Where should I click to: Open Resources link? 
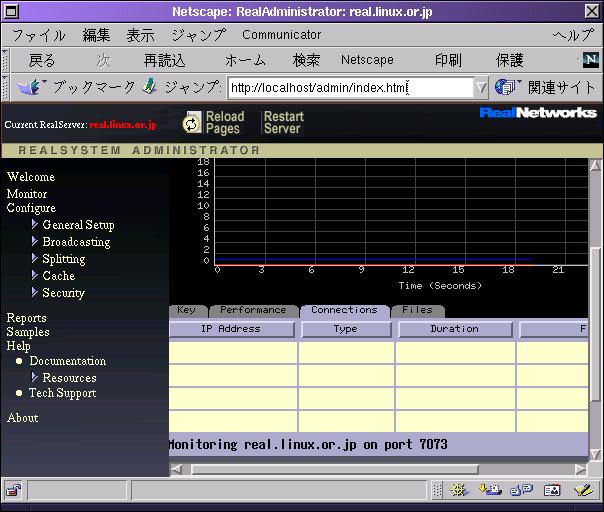(x=69, y=378)
